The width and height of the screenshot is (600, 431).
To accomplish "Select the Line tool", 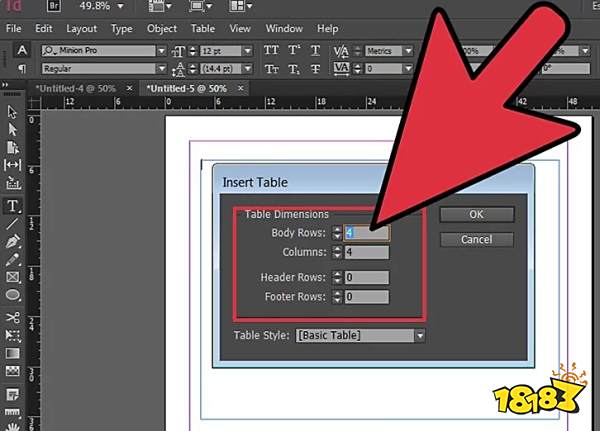I will pyautogui.click(x=13, y=223).
